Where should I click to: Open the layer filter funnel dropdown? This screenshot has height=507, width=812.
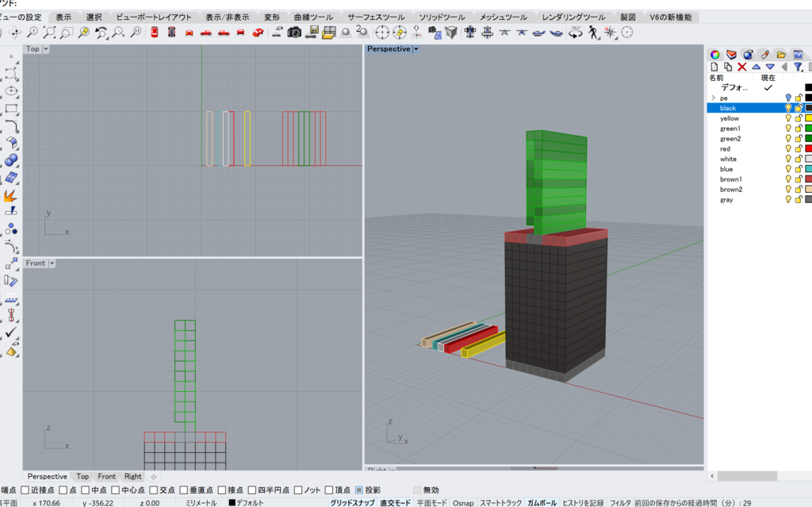tap(799, 67)
